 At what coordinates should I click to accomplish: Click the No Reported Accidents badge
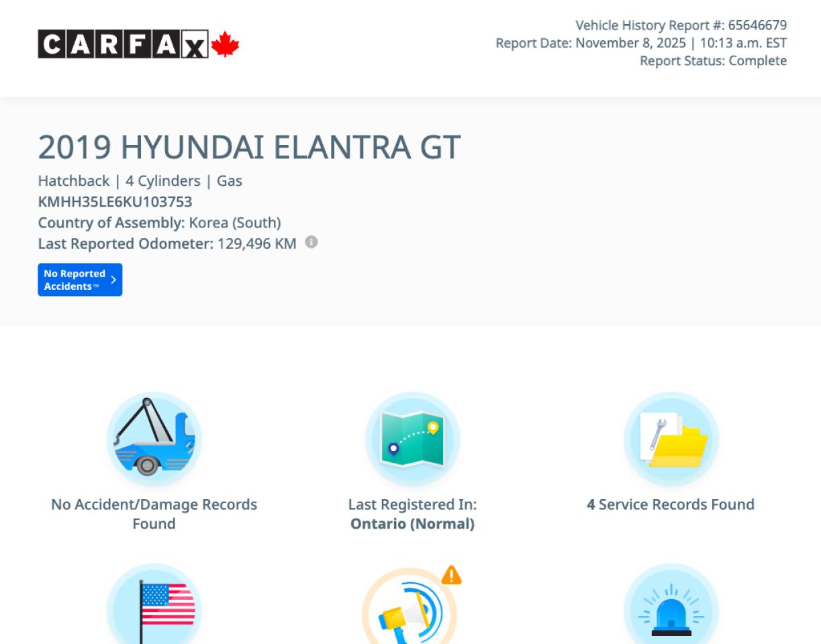click(x=75, y=280)
